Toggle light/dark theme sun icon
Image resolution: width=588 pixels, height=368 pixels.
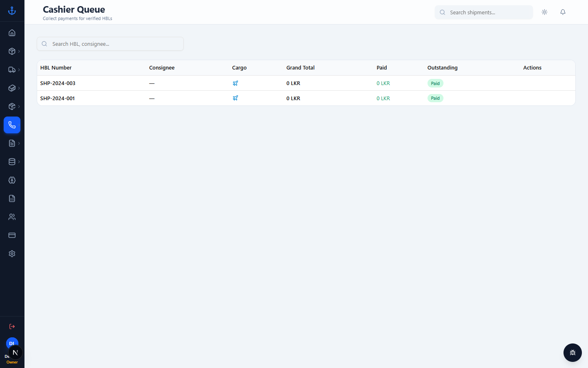(x=544, y=12)
